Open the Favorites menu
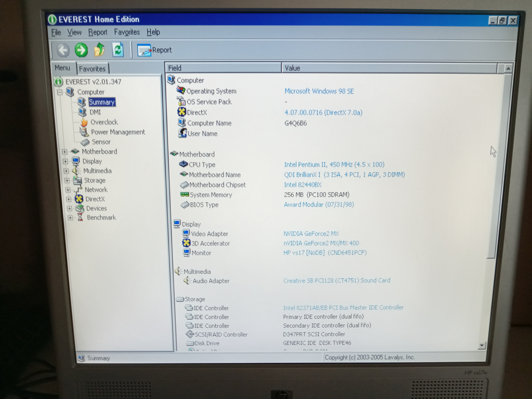Image resolution: width=532 pixels, height=399 pixels. [127, 32]
